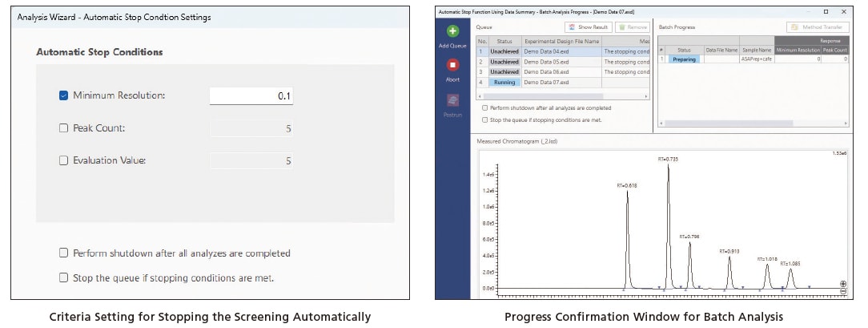Click the red Abort icon

[453, 66]
